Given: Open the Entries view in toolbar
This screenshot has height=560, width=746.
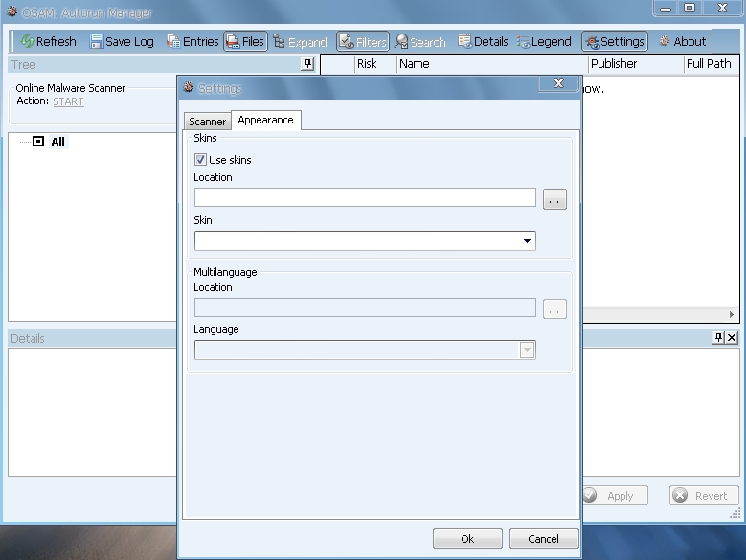Looking at the screenshot, I should 192,42.
